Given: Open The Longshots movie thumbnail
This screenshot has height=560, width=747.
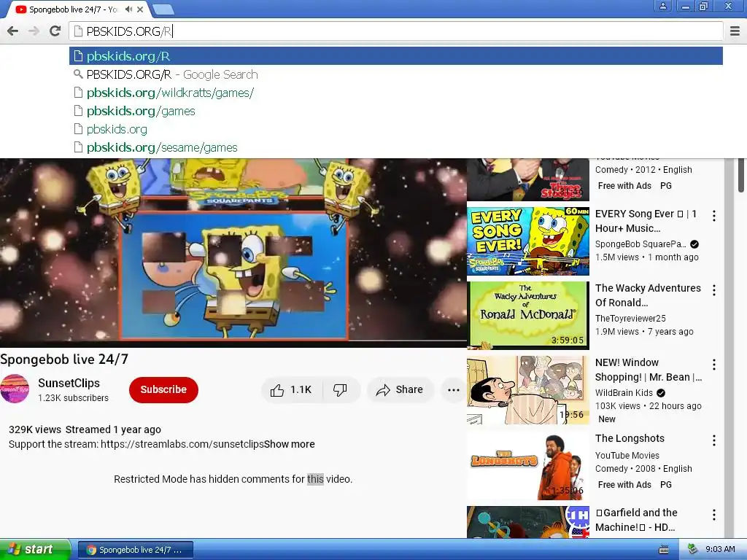Looking at the screenshot, I should click(x=528, y=466).
